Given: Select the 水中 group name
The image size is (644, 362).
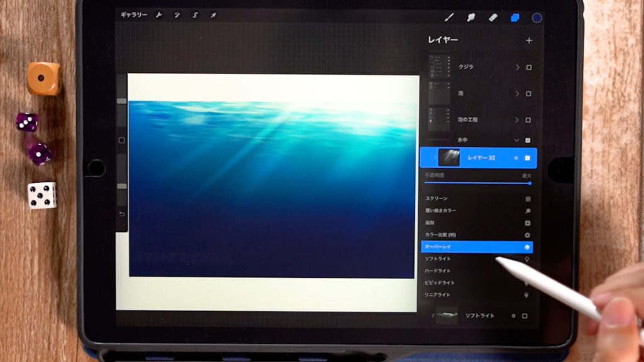Looking at the screenshot, I should click(462, 140).
